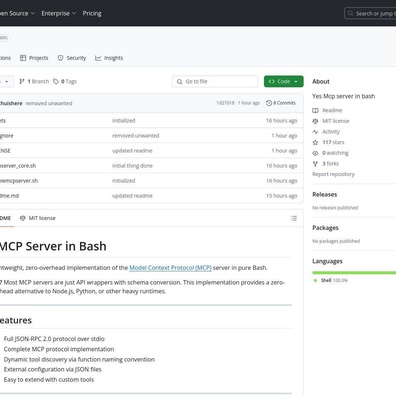The image size is (396, 396).
Task: Focus the Search or jump to field
Action: (x=370, y=14)
